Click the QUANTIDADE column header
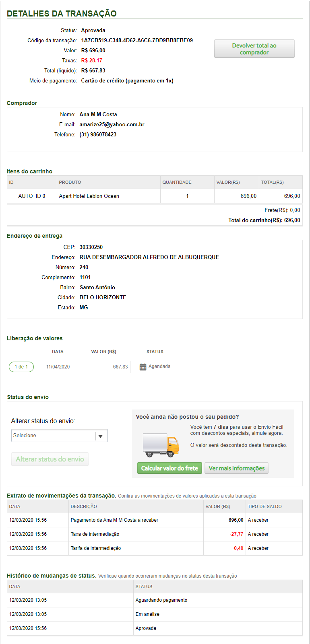Viewport: 310px width, 644px height. coord(177,183)
